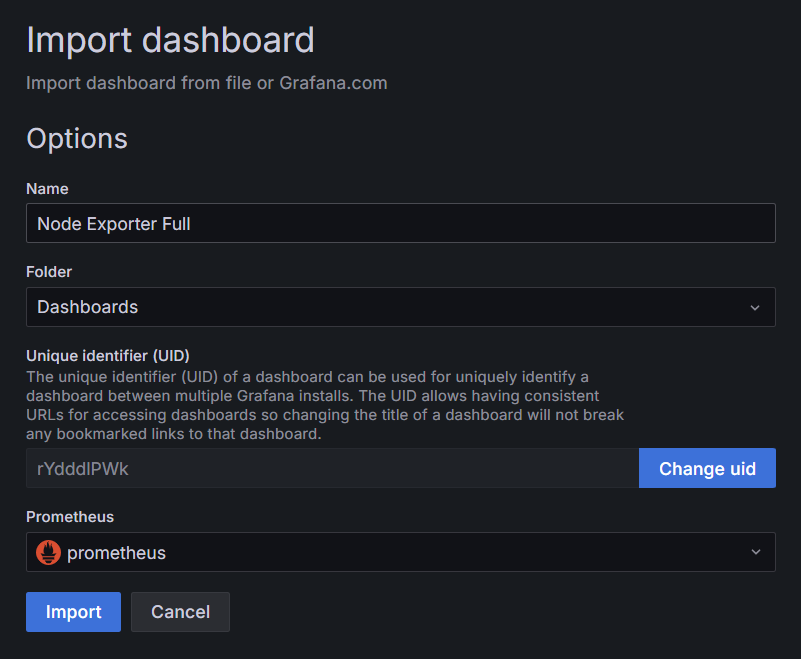Click the Unique identifier (UID) label
The width and height of the screenshot is (801, 659).
point(108,355)
